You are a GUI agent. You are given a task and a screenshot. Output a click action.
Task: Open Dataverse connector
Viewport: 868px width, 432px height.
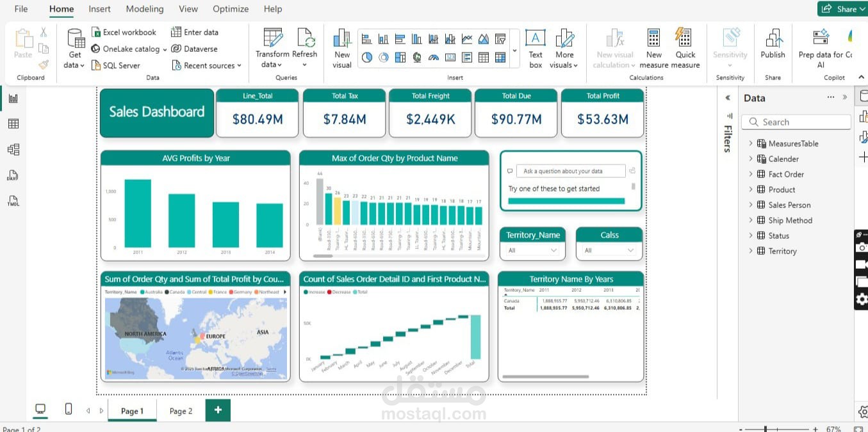click(195, 49)
